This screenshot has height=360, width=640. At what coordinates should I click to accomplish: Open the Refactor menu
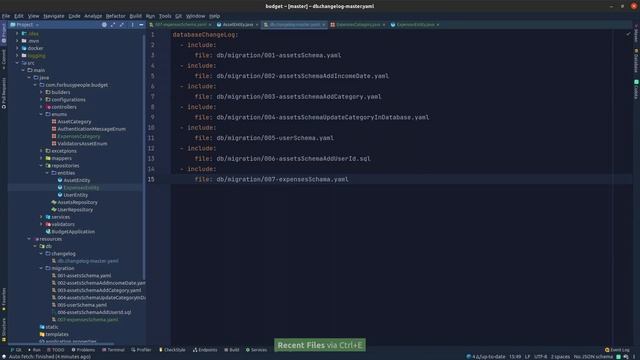pyautogui.click(x=116, y=16)
